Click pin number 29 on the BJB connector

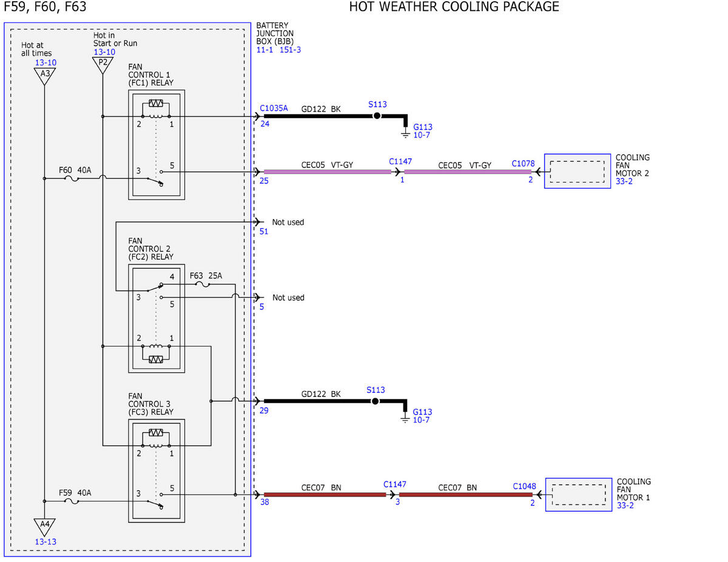pos(265,410)
